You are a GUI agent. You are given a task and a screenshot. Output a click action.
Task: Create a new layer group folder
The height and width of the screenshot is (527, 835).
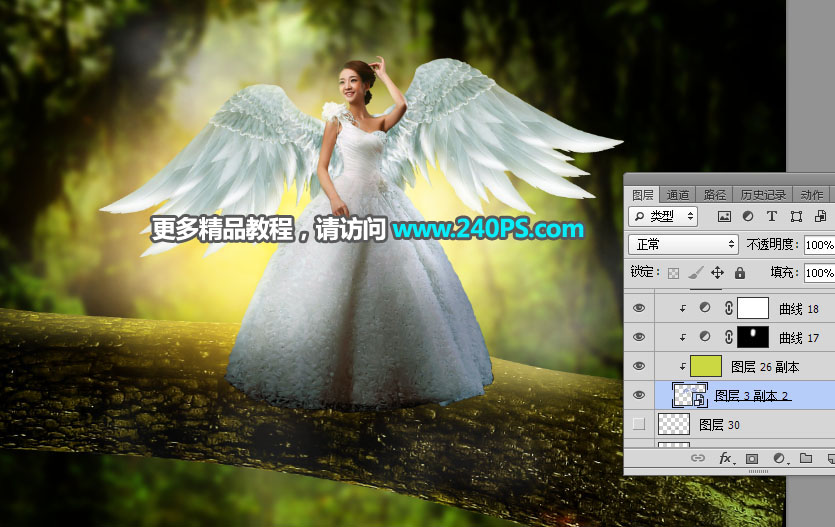(x=806, y=458)
